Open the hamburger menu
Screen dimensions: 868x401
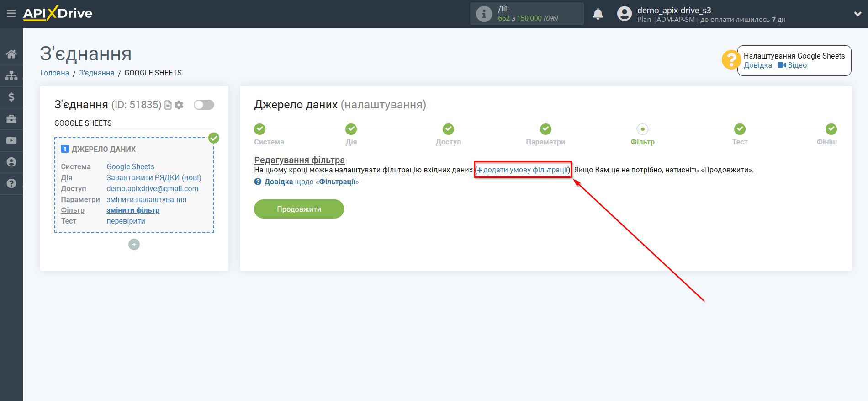[11, 14]
